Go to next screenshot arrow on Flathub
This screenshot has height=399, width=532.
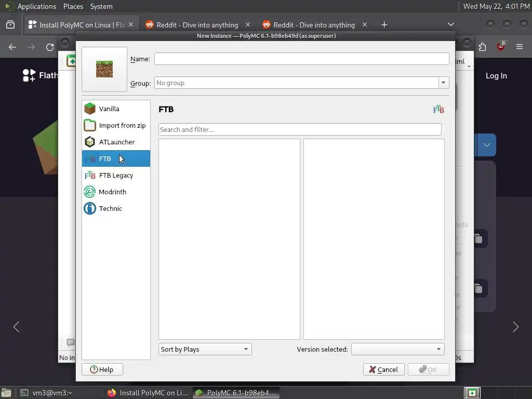pos(516,327)
